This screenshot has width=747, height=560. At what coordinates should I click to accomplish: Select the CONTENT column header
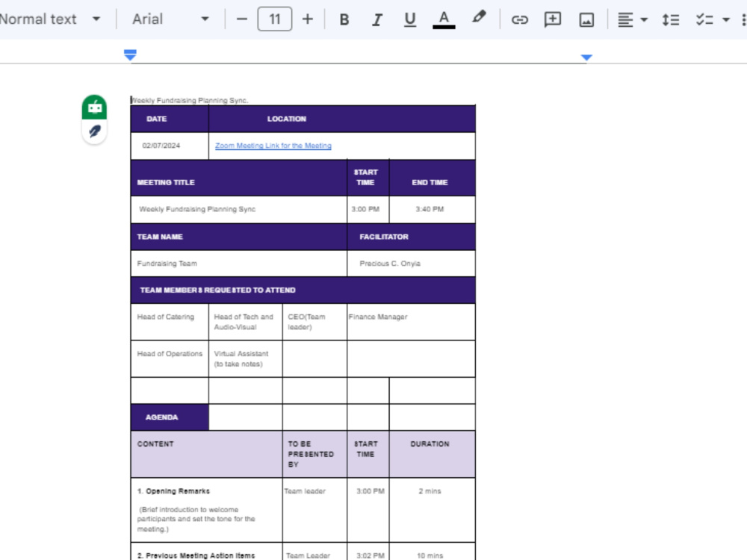[x=206, y=454]
